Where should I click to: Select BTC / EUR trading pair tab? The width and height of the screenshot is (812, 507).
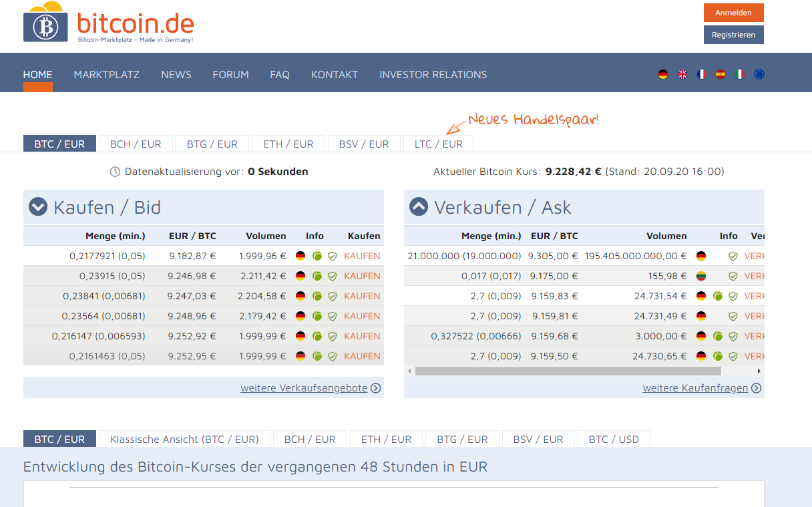click(x=59, y=144)
